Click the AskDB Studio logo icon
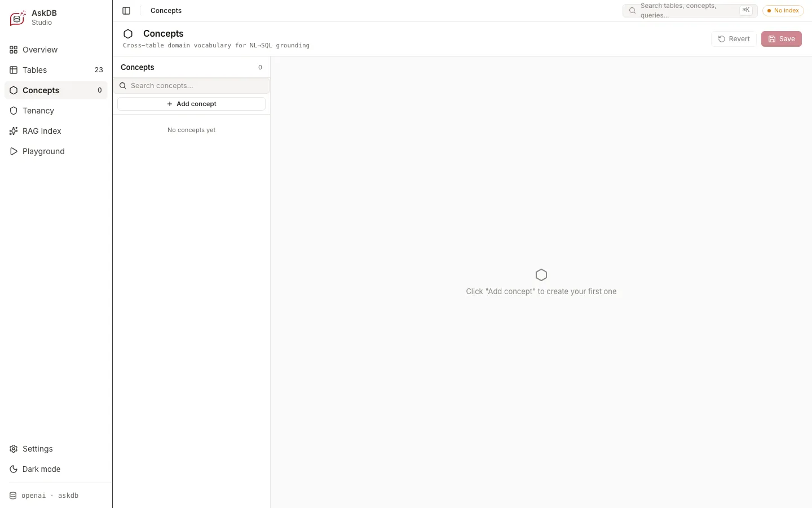The image size is (812, 508). point(18,18)
